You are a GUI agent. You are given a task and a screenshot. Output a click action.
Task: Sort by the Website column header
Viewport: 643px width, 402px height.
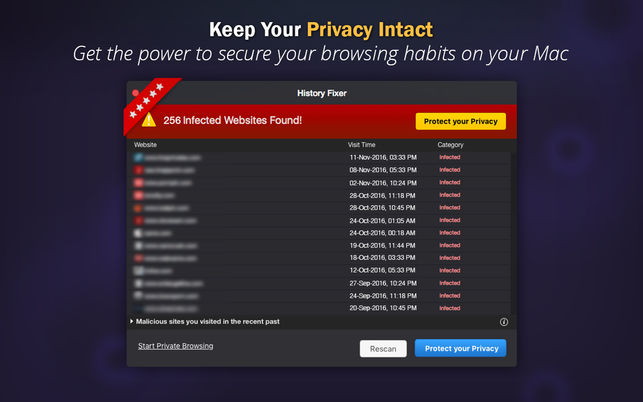pyautogui.click(x=145, y=145)
